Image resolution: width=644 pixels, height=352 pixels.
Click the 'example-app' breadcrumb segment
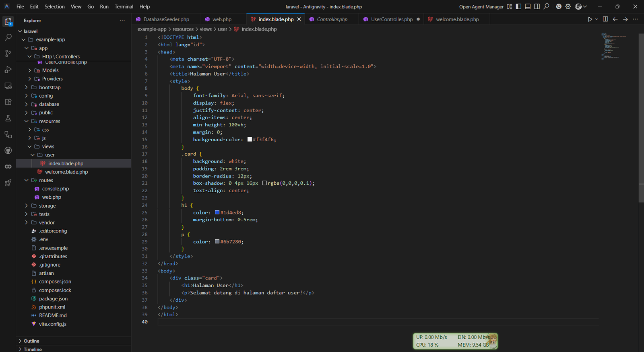pos(152,29)
